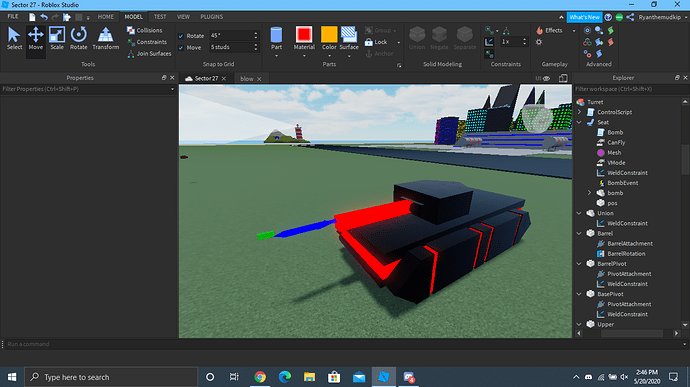This screenshot has width=690, height=387.
Task: Uncheck the Rotate snap checkbox
Action: (181, 36)
